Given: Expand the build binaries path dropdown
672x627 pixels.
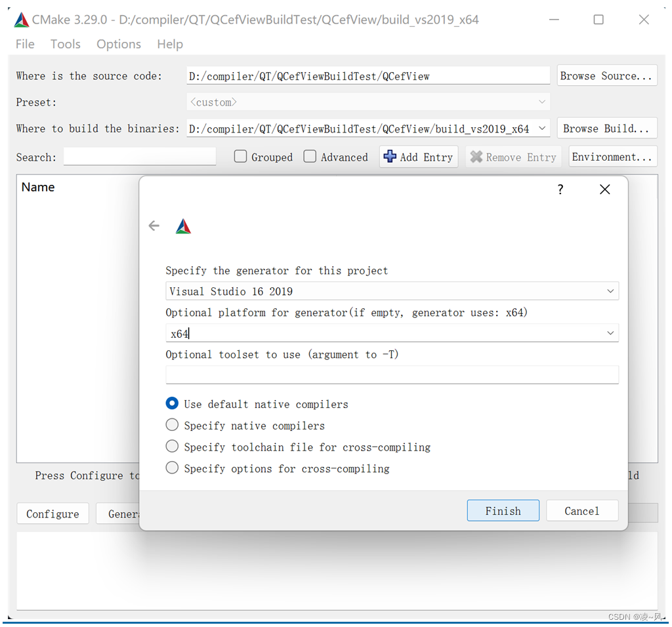Looking at the screenshot, I should tap(542, 129).
